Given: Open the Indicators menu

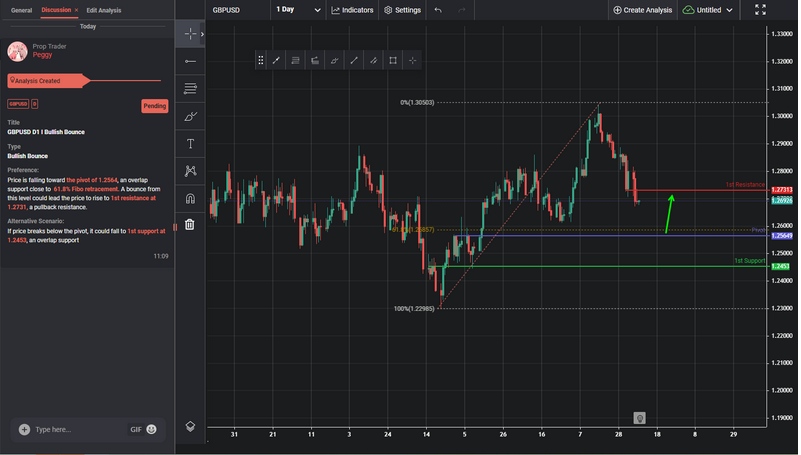Looking at the screenshot, I should (x=352, y=10).
